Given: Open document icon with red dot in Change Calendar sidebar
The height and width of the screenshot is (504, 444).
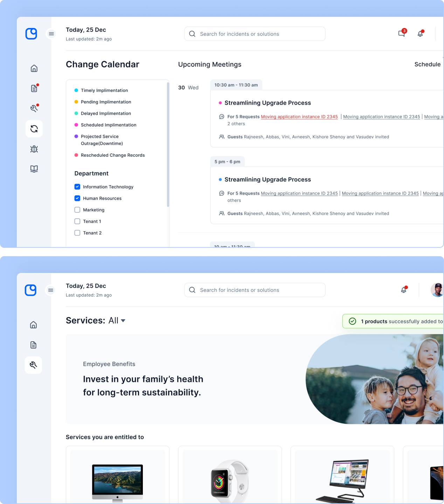Looking at the screenshot, I should tap(34, 88).
